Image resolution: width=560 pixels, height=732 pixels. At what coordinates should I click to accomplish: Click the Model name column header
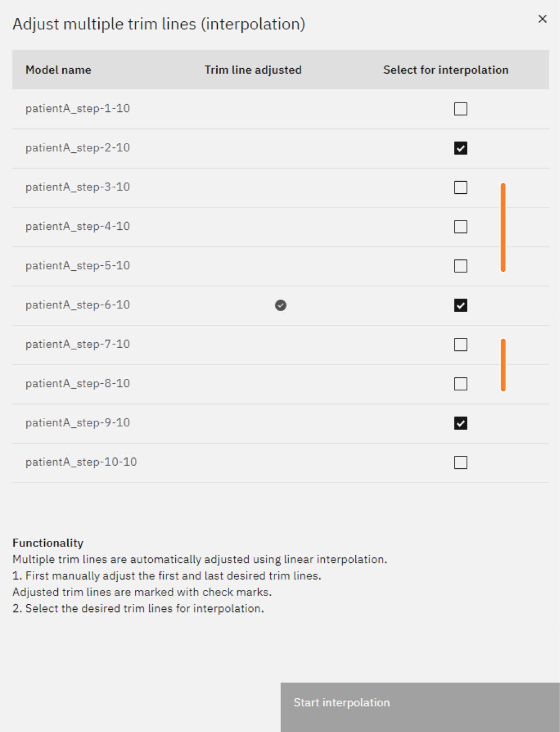pyautogui.click(x=58, y=70)
